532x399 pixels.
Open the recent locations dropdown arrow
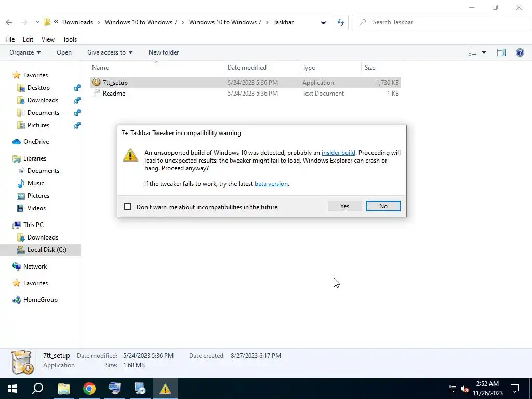[x=37, y=22]
